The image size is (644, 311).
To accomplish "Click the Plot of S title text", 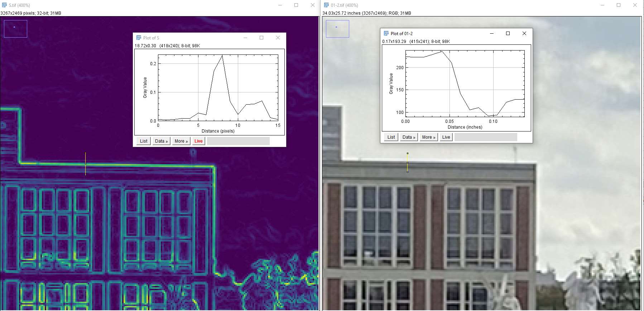I will click(x=151, y=38).
